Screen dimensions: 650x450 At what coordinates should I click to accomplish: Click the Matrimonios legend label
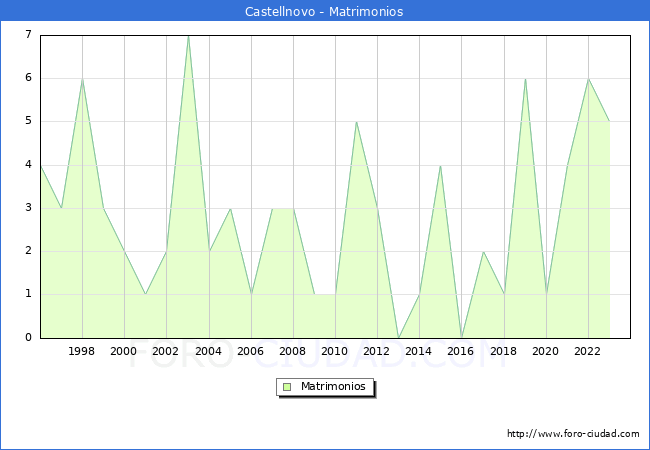333,386
